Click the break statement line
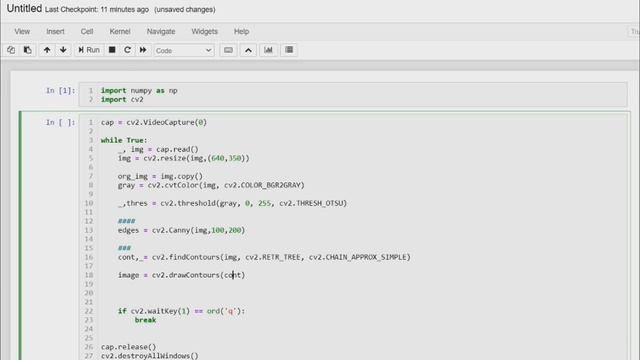This screenshot has height=360, width=640. pos(145,320)
